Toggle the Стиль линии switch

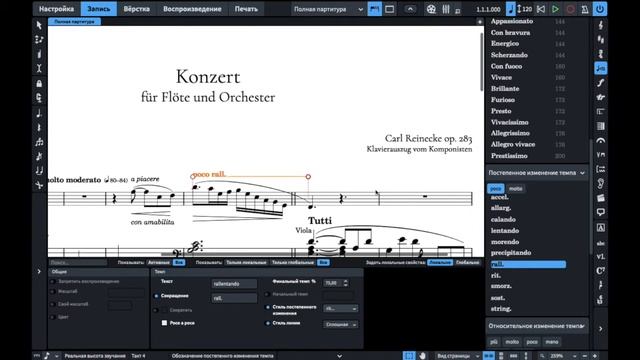click(267, 323)
